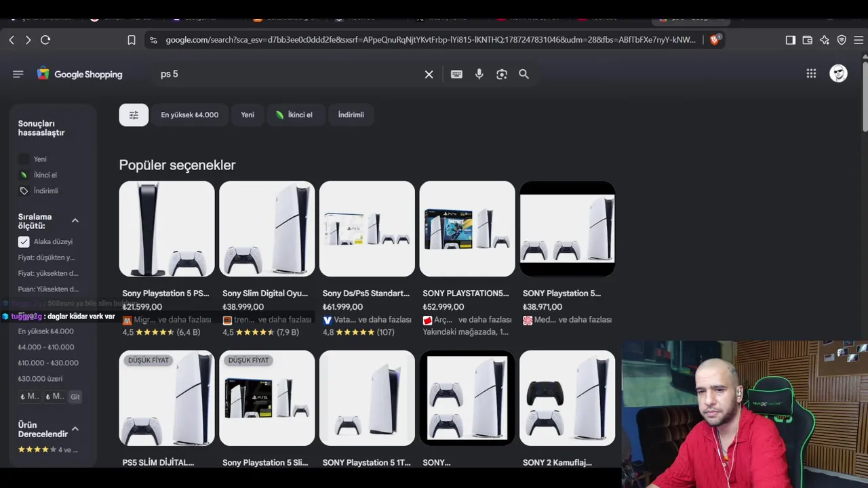Click the search field containing 'ps 5'

click(288, 75)
